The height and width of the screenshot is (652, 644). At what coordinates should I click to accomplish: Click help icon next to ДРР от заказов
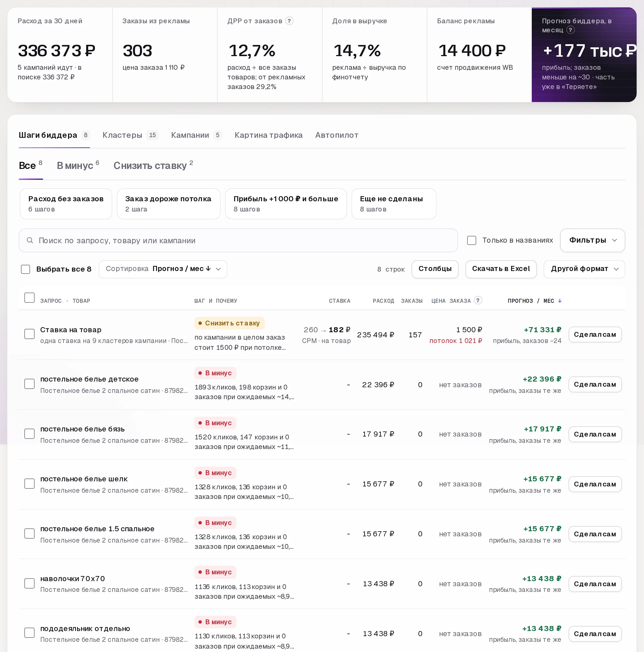[x=289, y=21]
